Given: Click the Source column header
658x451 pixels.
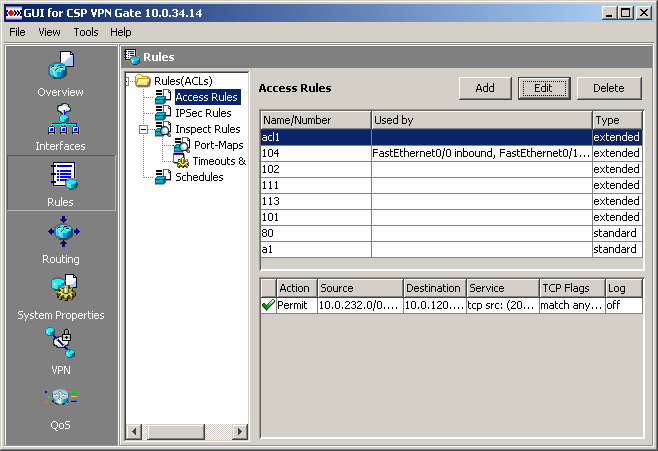Looking at the screenshot, I should (x=360, y=288).
